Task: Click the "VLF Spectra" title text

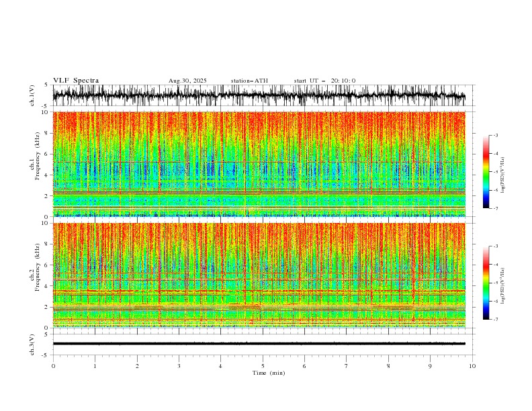Action: 76,81
